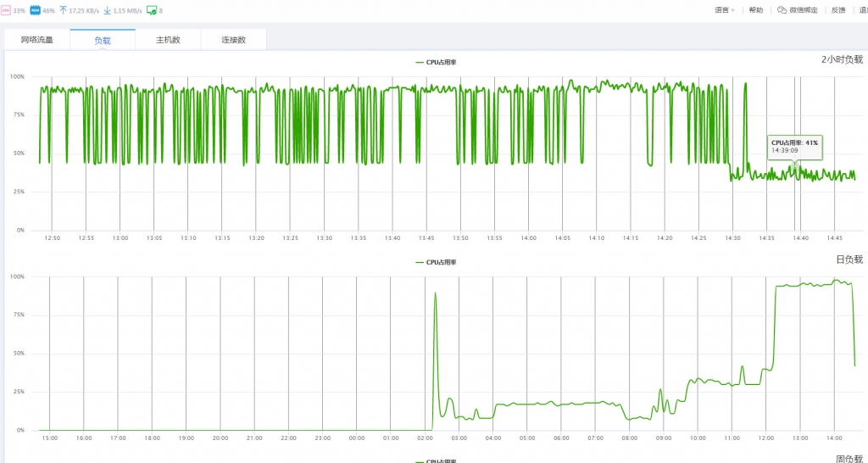Click the online hosts monitor icon

pos(152,10)
